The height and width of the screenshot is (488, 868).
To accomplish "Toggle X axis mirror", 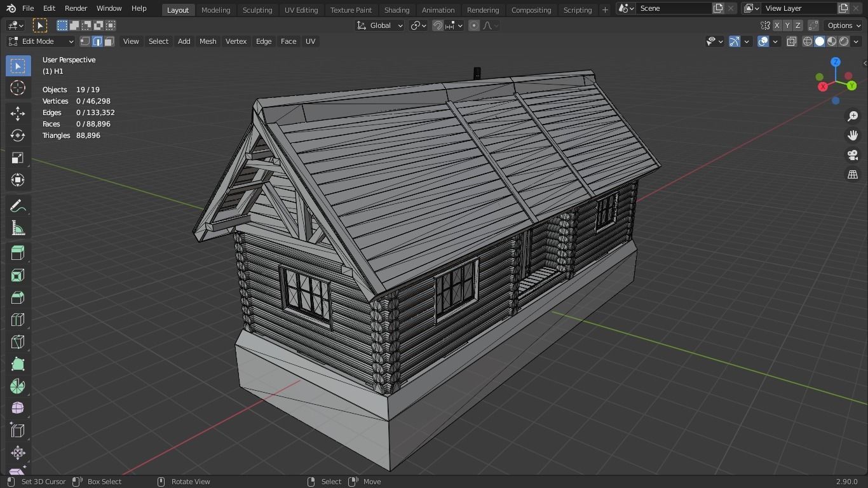I will click(776, 25).
